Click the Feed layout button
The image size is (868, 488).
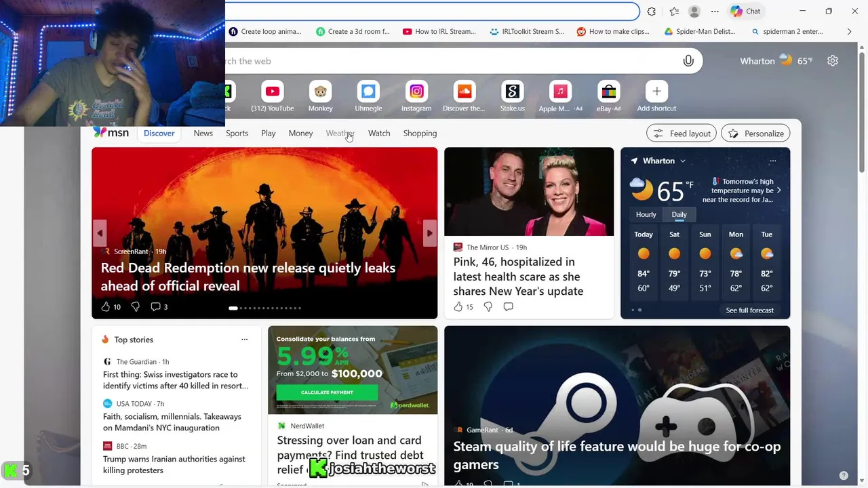(682, 134)
